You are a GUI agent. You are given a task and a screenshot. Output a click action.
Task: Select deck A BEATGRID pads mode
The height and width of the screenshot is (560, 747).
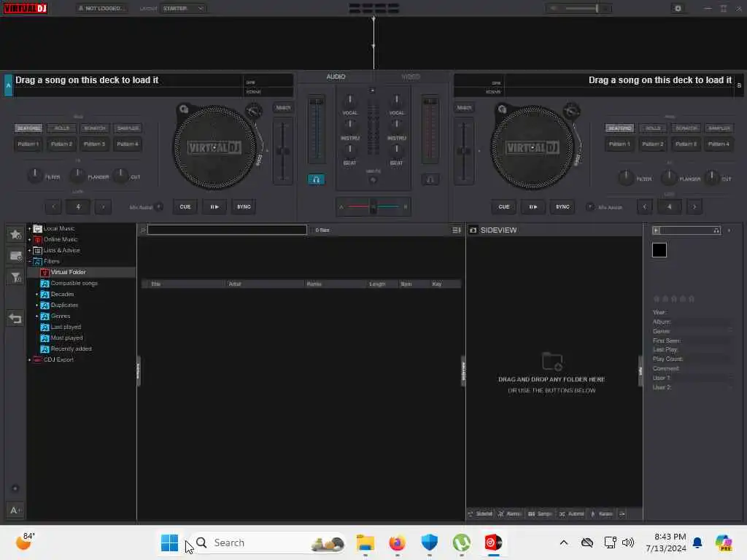click(28, 128)
